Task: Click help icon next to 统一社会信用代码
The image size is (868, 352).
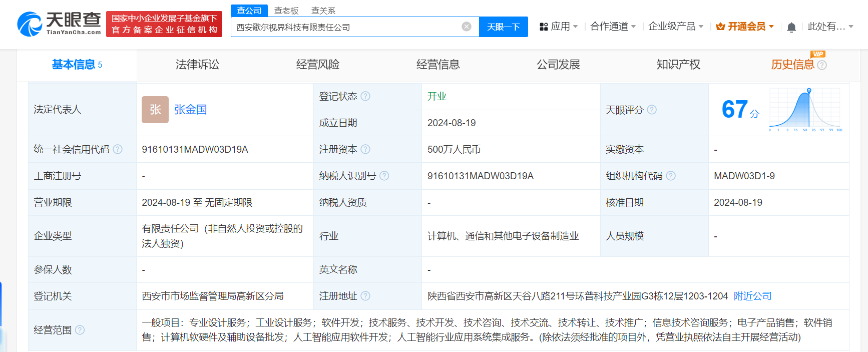Action: pyautogui.click(x=118, y=149)
